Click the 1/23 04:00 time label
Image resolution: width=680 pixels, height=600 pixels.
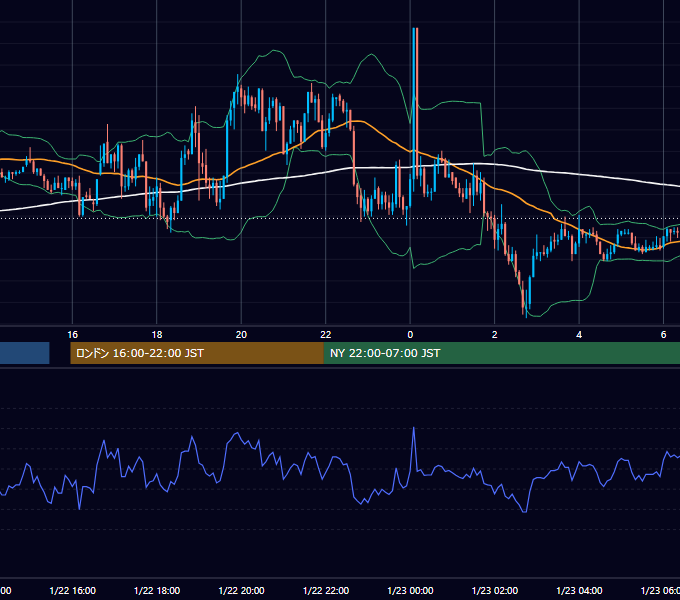point(579,591)
